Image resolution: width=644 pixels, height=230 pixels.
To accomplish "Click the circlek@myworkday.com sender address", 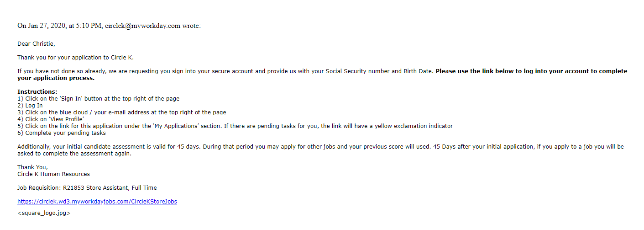I will tap(143, 26).
